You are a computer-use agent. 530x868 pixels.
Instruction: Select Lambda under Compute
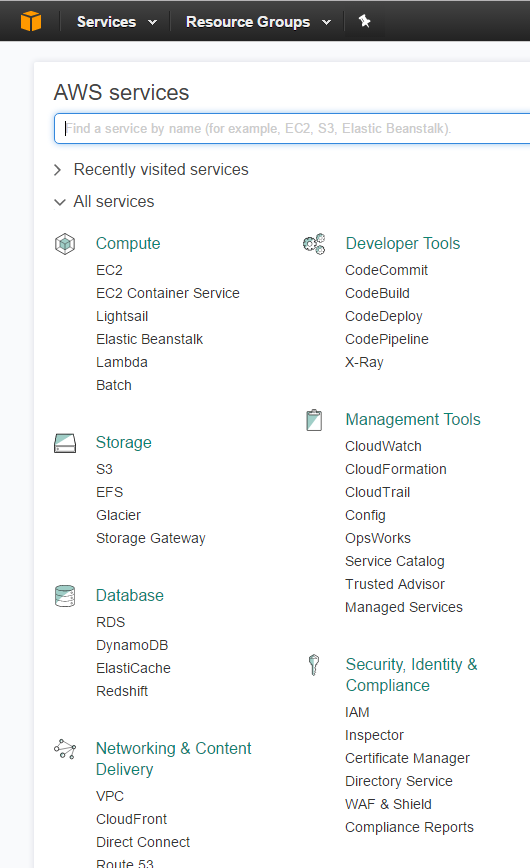coord(122,362)
